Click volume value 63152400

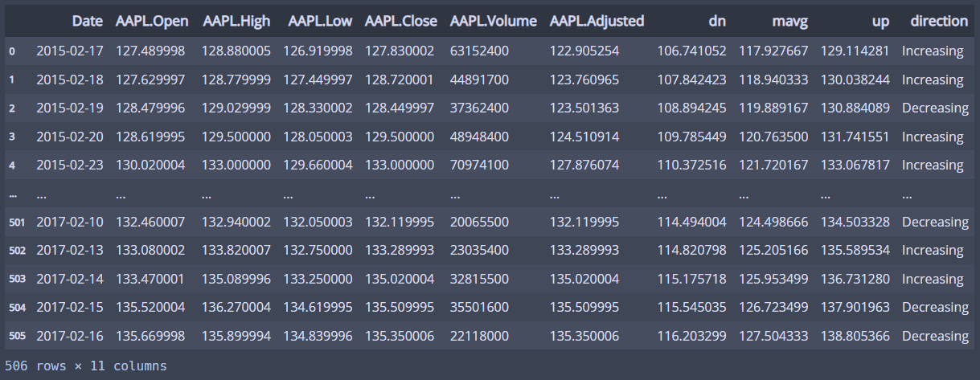pos(480,51)
